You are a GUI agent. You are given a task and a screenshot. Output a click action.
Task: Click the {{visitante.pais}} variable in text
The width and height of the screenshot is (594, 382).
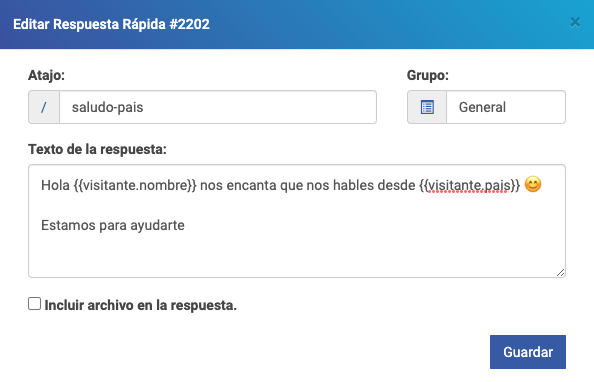pos(469,185)
